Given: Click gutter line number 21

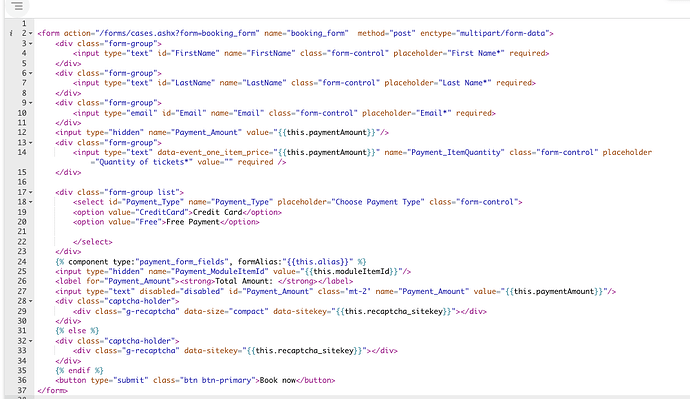Looking at the screenshot, I should tap(22, 232).
